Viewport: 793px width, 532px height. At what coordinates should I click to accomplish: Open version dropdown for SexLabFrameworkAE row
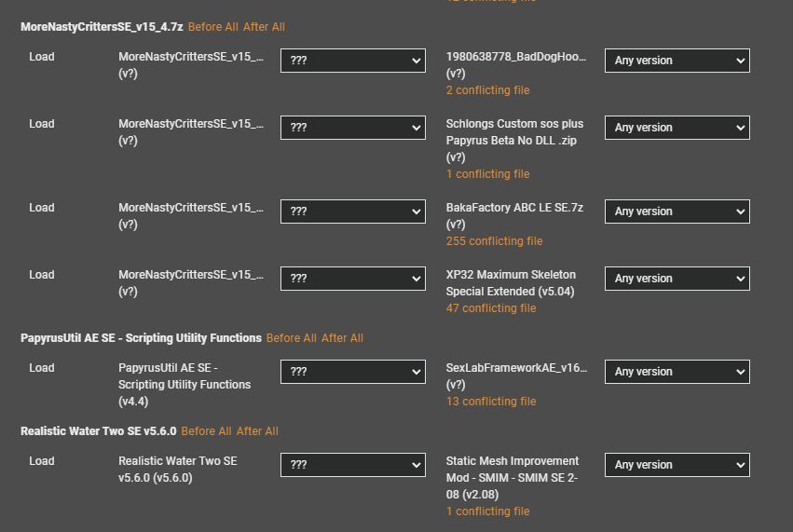pos(677,372)
